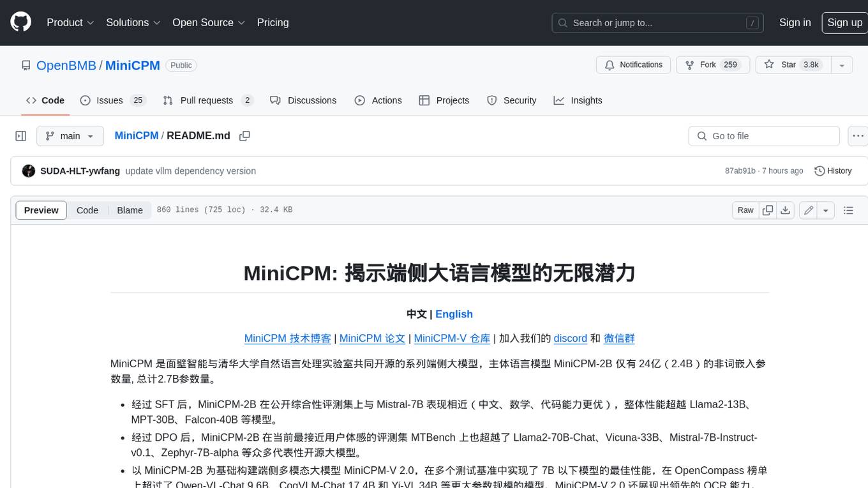The height and width of the screenshot is (488, 868).
Task: Select the Blame view toggle
Action: [130, 210]
